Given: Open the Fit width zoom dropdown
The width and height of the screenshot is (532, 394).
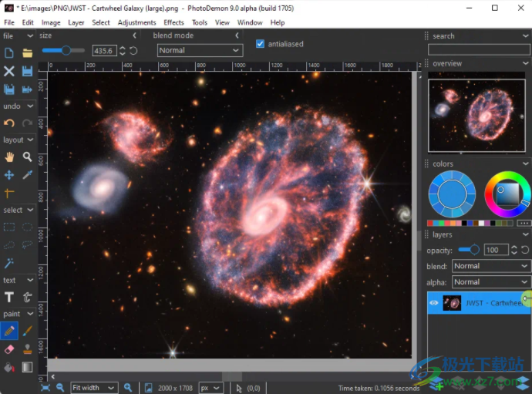Looking at the screenshot, I should [94, 388].
